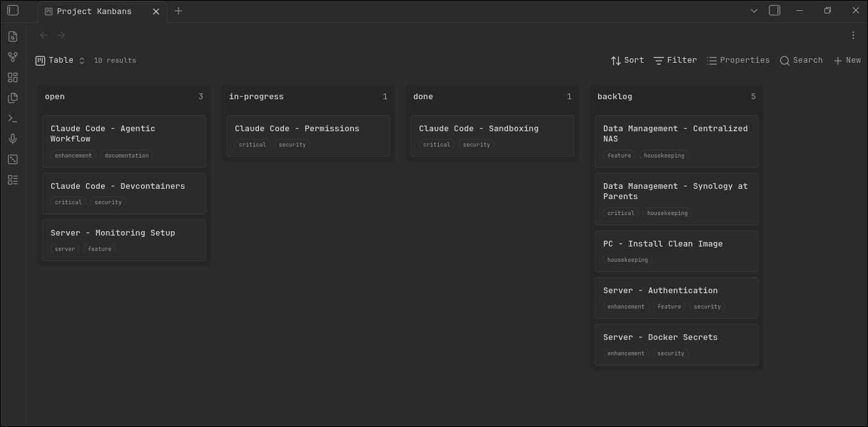
Task: Click enhancement tag on Docker Secrets card
Action: (x=626, y=353)
